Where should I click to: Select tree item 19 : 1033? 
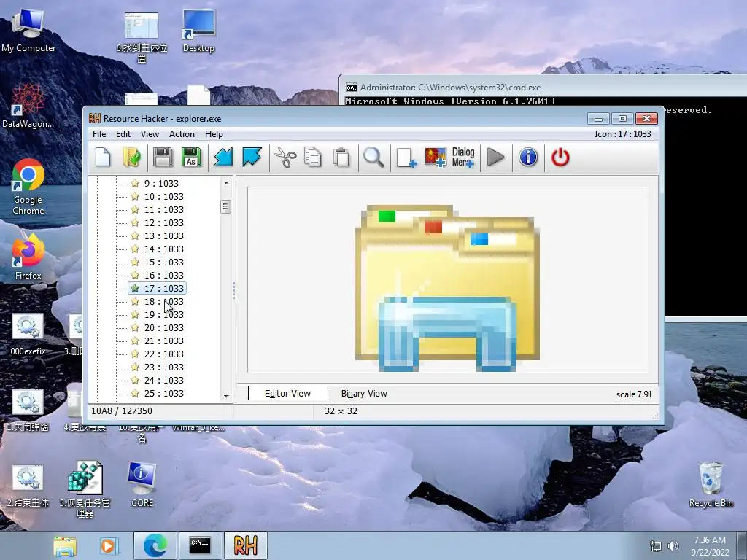point(164,314)
